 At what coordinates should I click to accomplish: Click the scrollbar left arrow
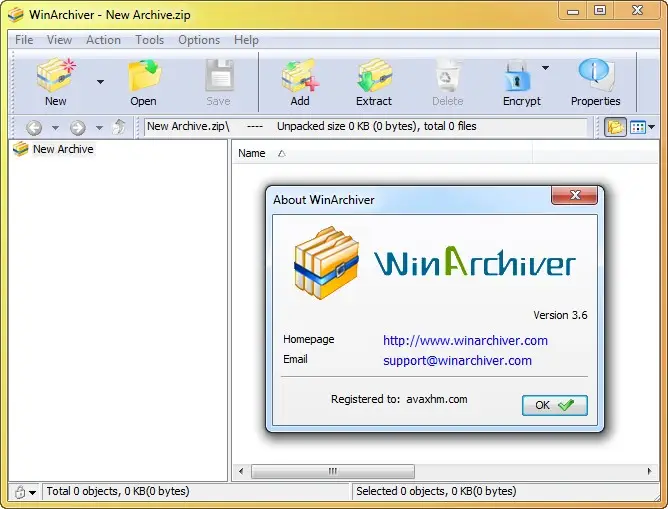[241, 471]
